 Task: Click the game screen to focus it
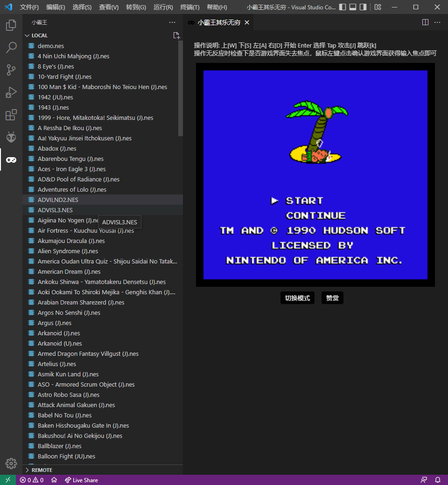(315, 175)
